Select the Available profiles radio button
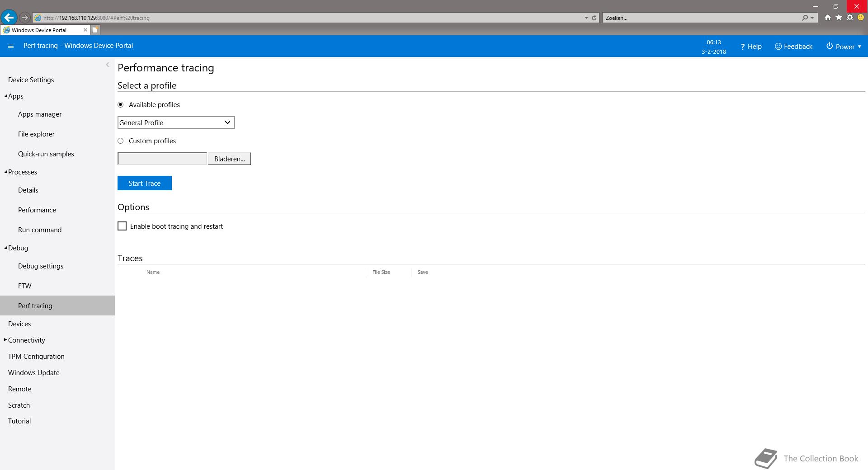Viewport: 868px width, 470px height. click(120, 104)
